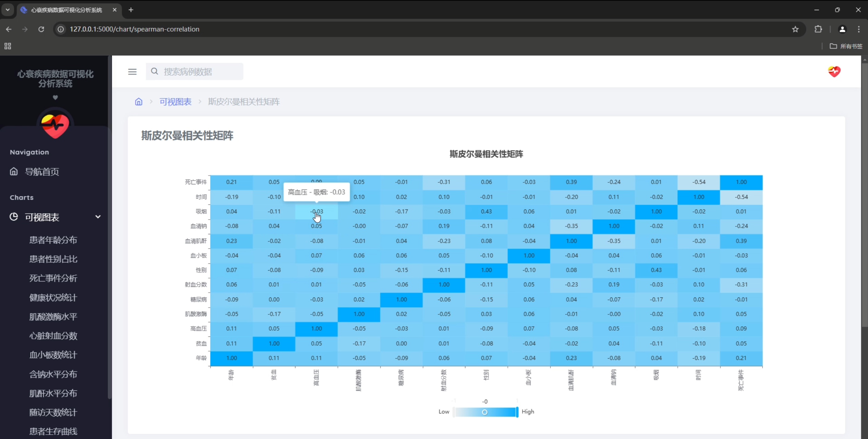Click the 年龄-血清肌酐 0.23 cell in 血清肌酐 row

click(232, 241)
